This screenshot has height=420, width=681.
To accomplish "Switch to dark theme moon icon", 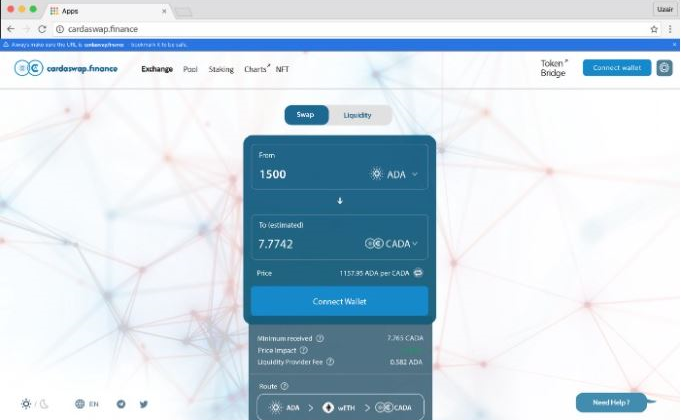I will coord(44,404).
